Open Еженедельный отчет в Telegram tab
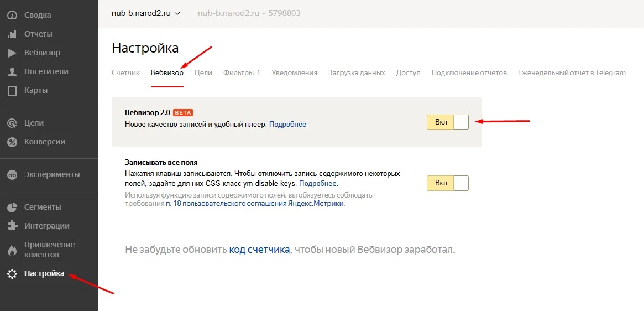644x311 pixels. tap(572, 73)
